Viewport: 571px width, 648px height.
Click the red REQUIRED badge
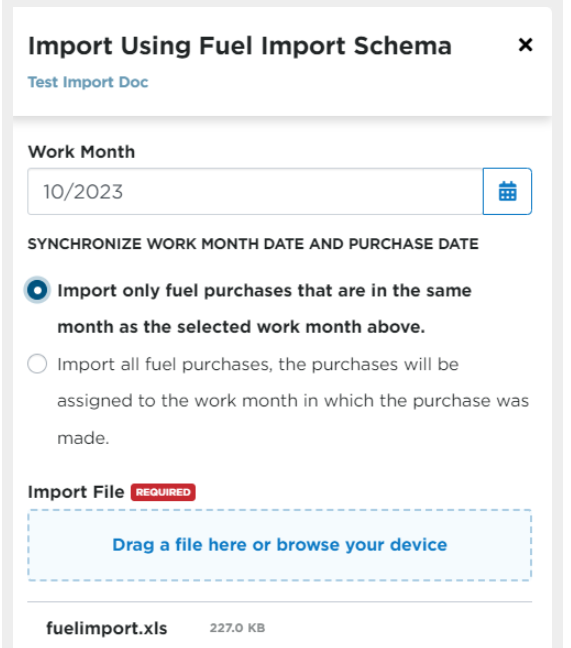point(163,492)
